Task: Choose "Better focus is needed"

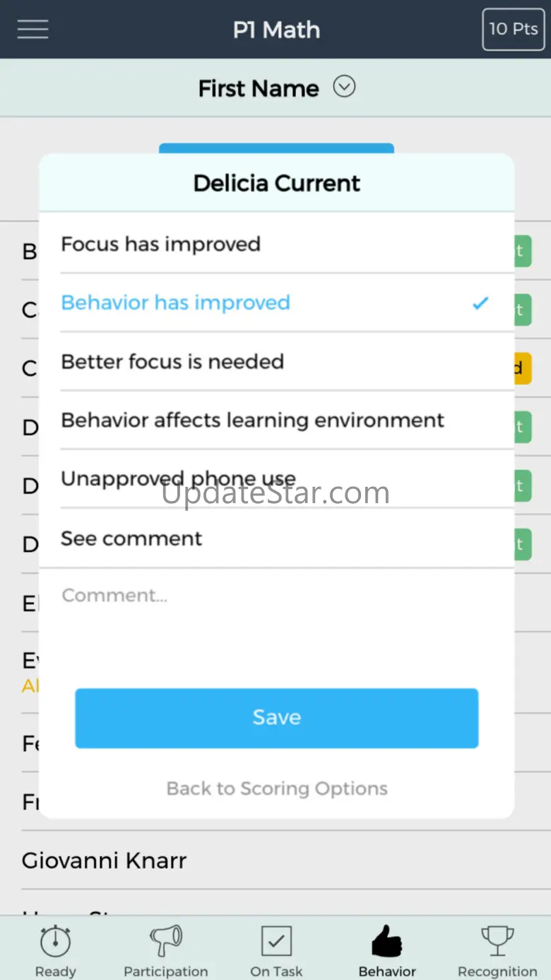Action: coord(172,362)
